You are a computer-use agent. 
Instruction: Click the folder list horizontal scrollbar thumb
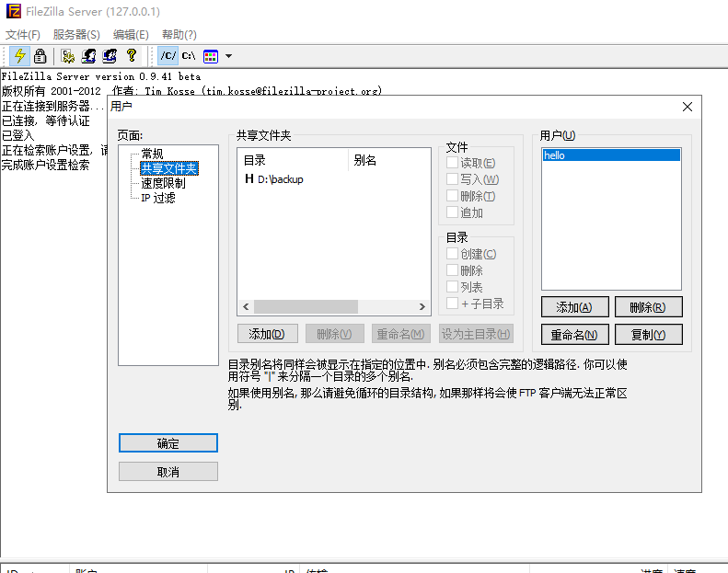tap(306, 306)
